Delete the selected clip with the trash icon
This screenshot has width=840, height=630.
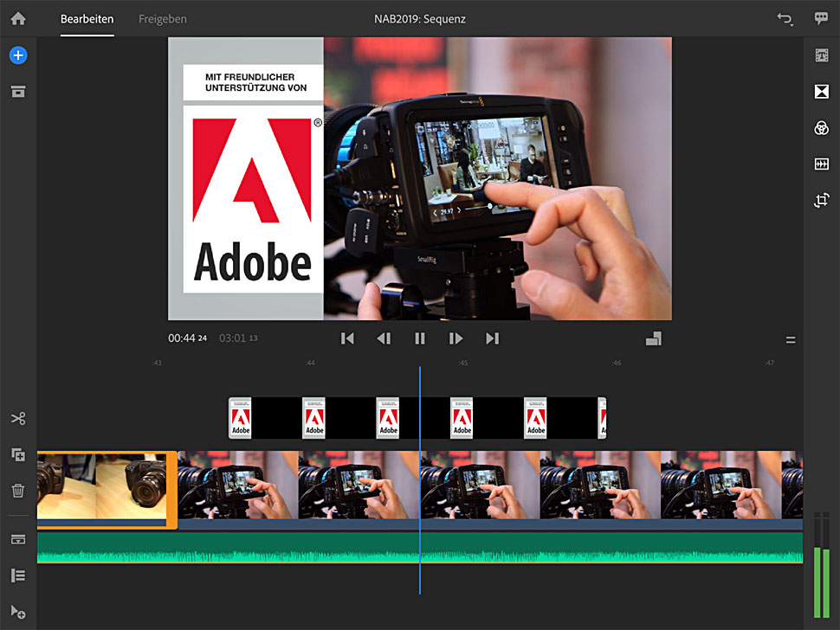pos(18,491)
